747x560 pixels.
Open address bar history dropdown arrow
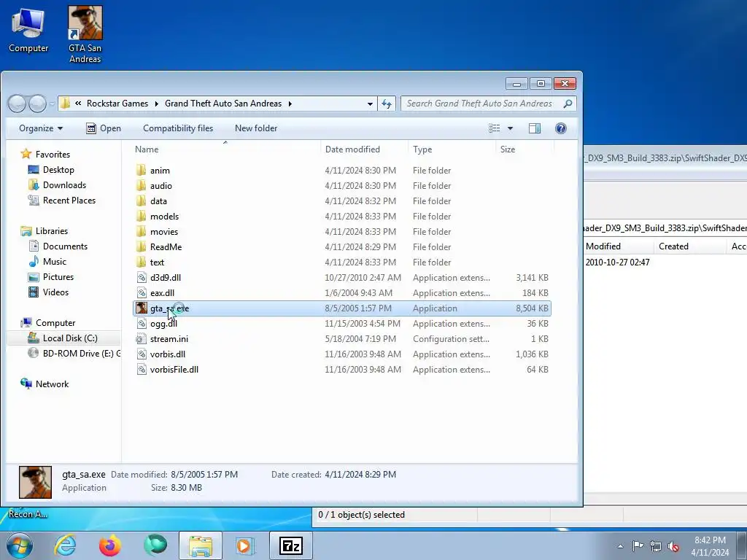click(370, 104)
